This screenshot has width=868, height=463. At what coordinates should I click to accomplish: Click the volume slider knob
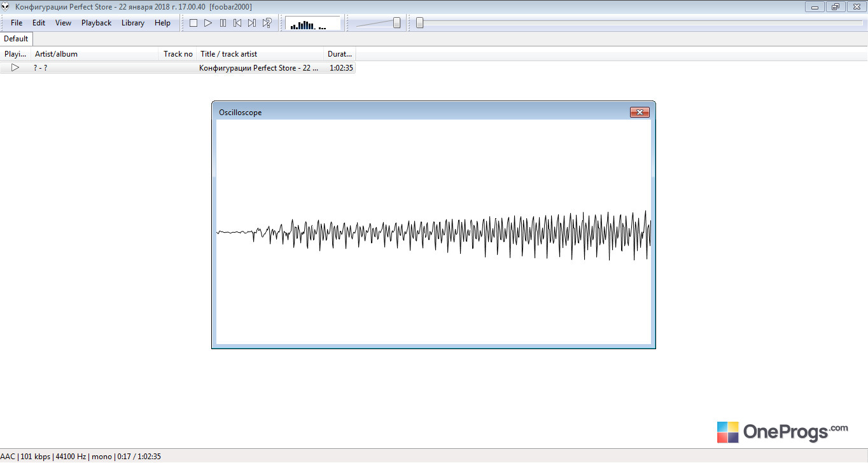(397, 23)
